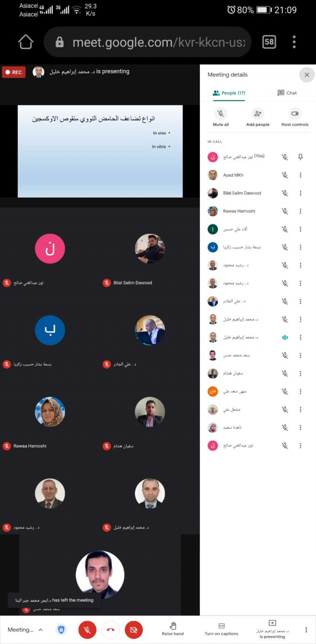The image size is (316, 644).
Task: Toggle microphone with red mute button
Action: click(x=87, y=630)
